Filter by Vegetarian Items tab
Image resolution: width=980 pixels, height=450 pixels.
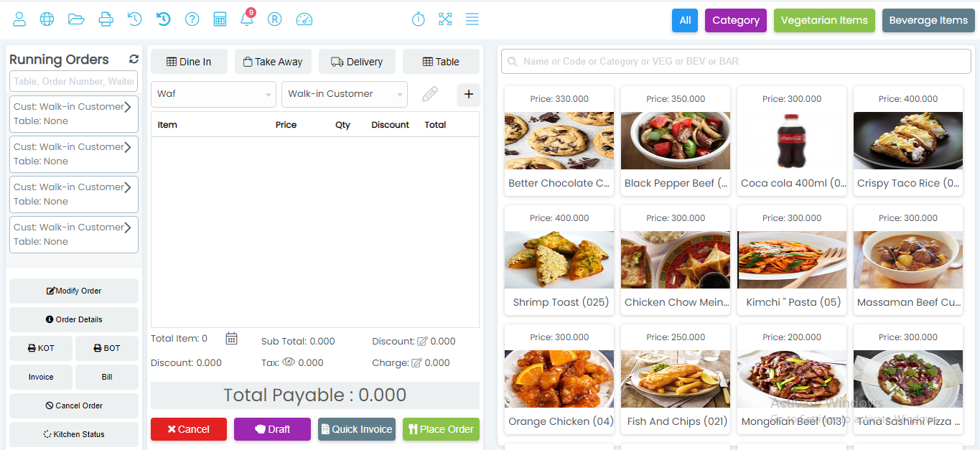pos(824,20)
